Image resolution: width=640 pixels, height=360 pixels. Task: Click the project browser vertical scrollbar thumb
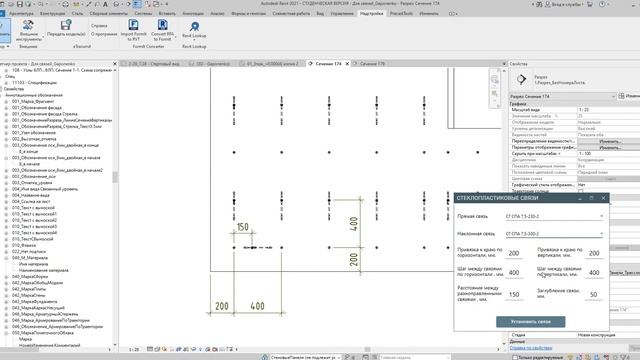pos(115,177)
